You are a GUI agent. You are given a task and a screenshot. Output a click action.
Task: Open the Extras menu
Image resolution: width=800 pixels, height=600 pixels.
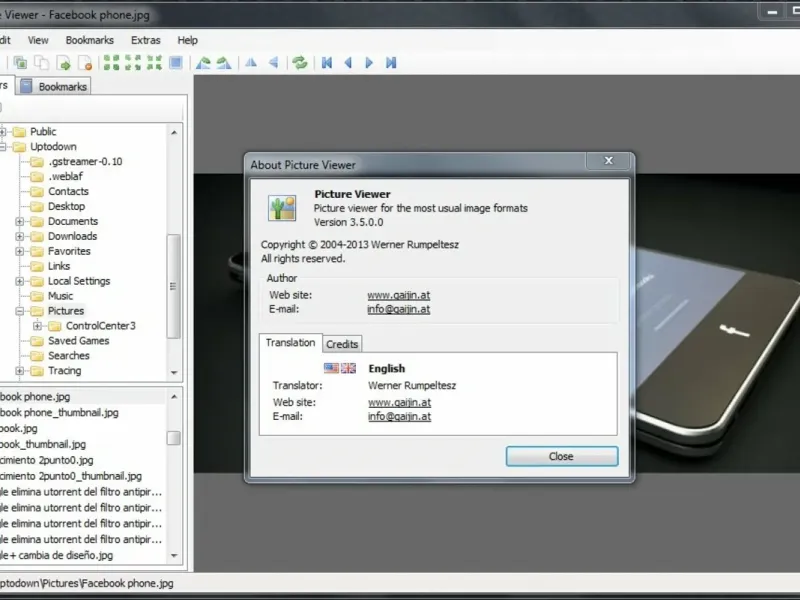pyautogui.click(x=145, y=40)
